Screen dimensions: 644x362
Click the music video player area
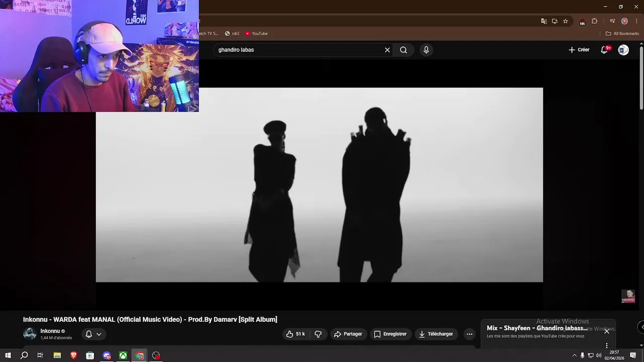point(319,185)
